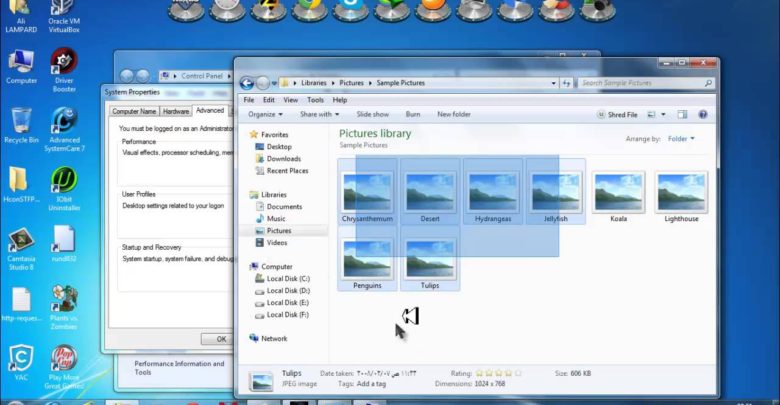Select Network in navigation pane
The image size is (780, 405).
click(x=268, y=338)
